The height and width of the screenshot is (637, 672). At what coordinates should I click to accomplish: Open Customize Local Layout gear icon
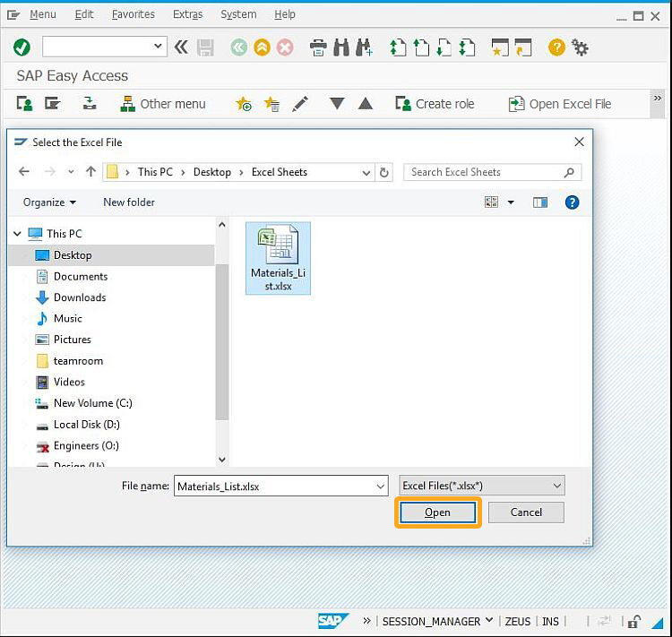tap(580, 47)
